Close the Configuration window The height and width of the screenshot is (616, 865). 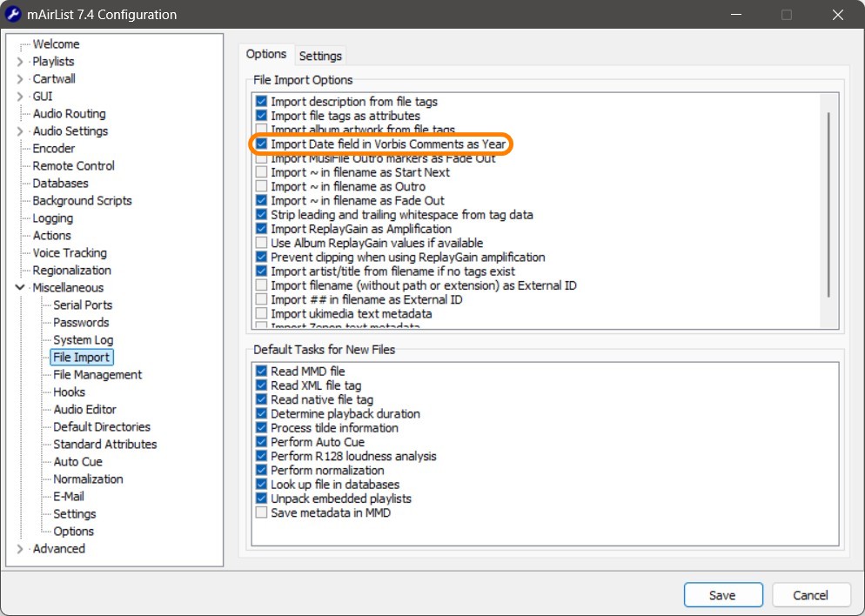tap(837, 15)
